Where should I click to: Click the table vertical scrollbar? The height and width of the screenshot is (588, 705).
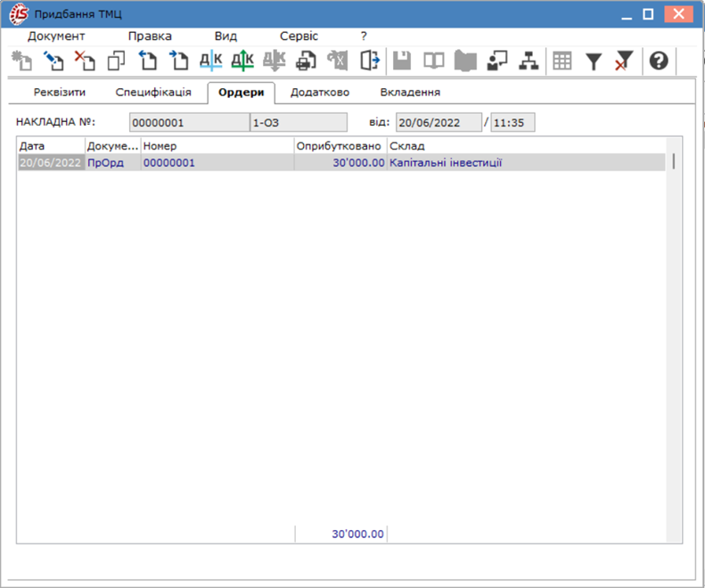[x=673, y=339]
